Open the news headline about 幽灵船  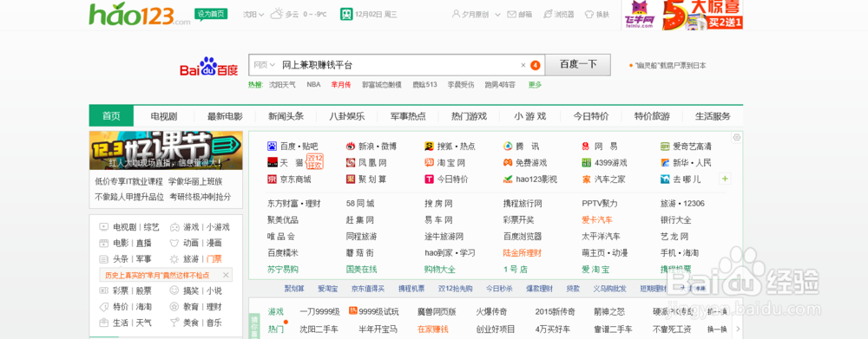click(x=670, y=65)
